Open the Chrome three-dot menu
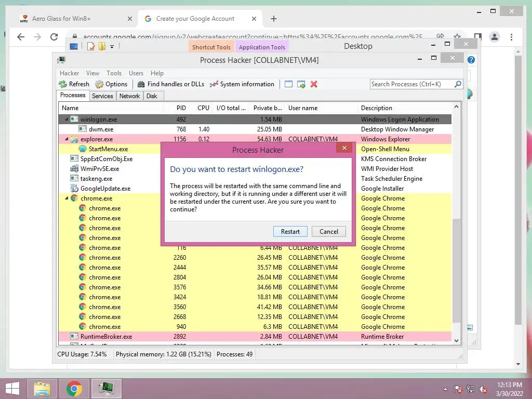532x399 pixels. point(511,37)
